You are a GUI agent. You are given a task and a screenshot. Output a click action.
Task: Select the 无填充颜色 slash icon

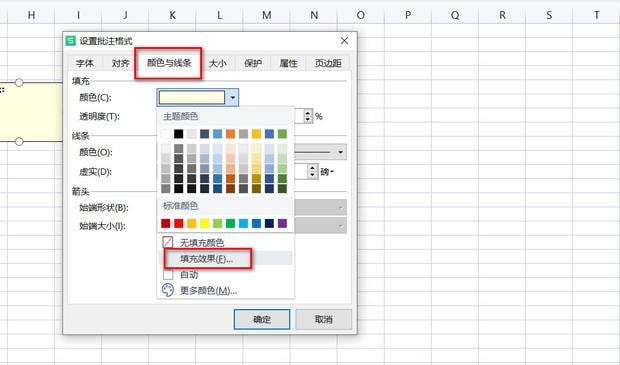pyautogui.click(x=168, y=242)
